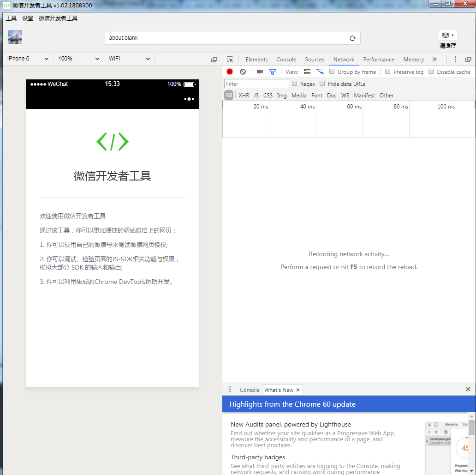
Task: Open the DevTools three-dot customize menu
Action: point(455,60)
